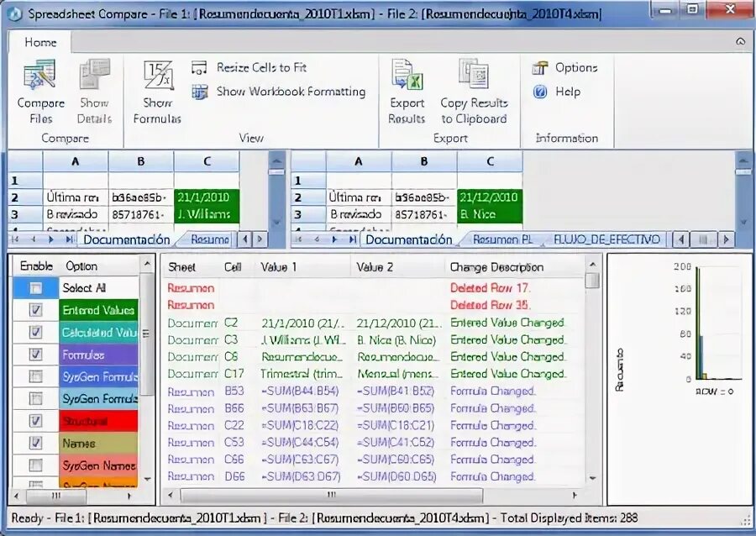Sort results by Value 1 header
This screenshot has height=536, width=756.
302,267
